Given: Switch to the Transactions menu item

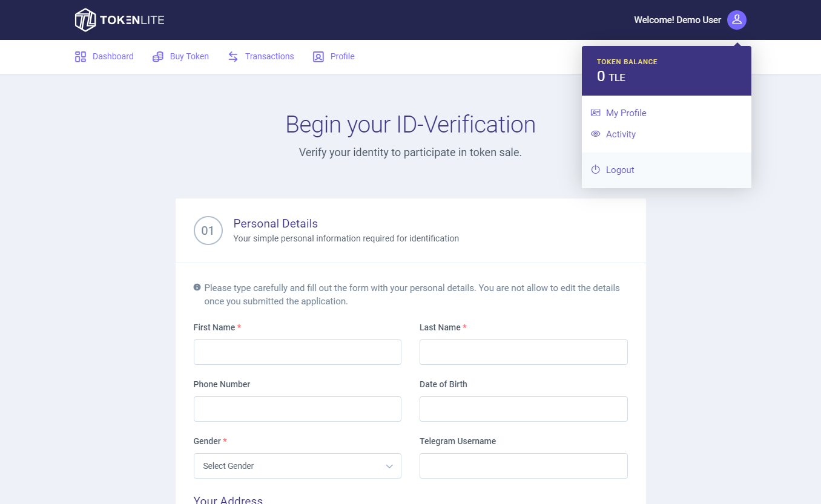Looking at the screenshot, I should tap(269, 56).
